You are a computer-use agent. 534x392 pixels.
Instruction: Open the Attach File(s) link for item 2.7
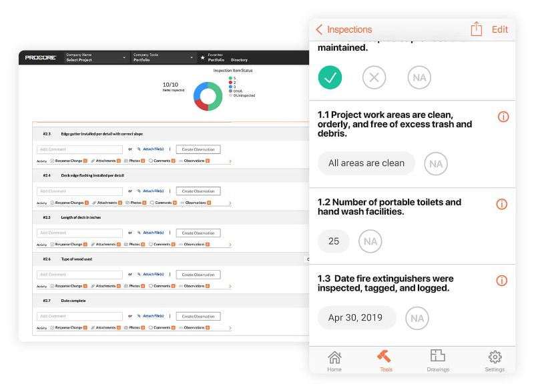(x=152, y=316)
